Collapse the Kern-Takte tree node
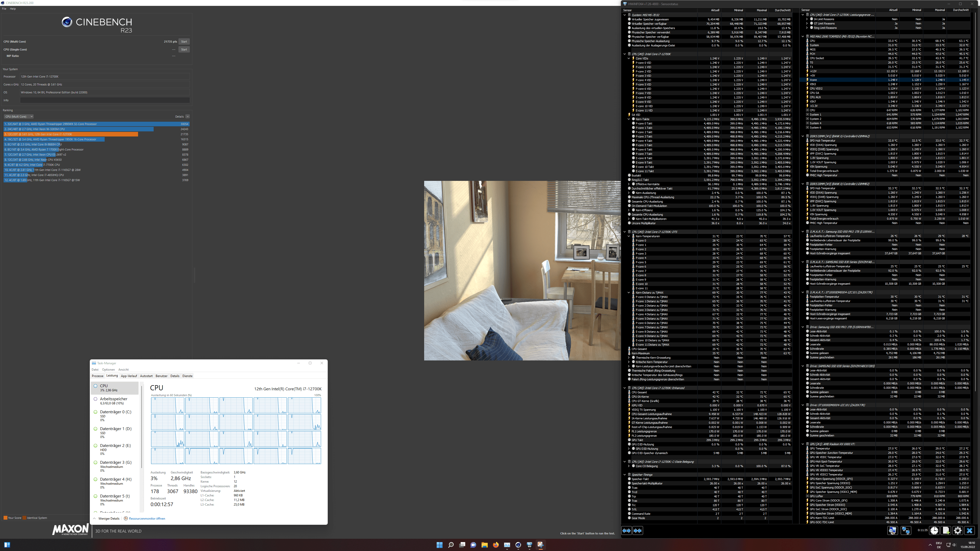The width and height of the screenshot is (980, 551). tap(629, 119)
